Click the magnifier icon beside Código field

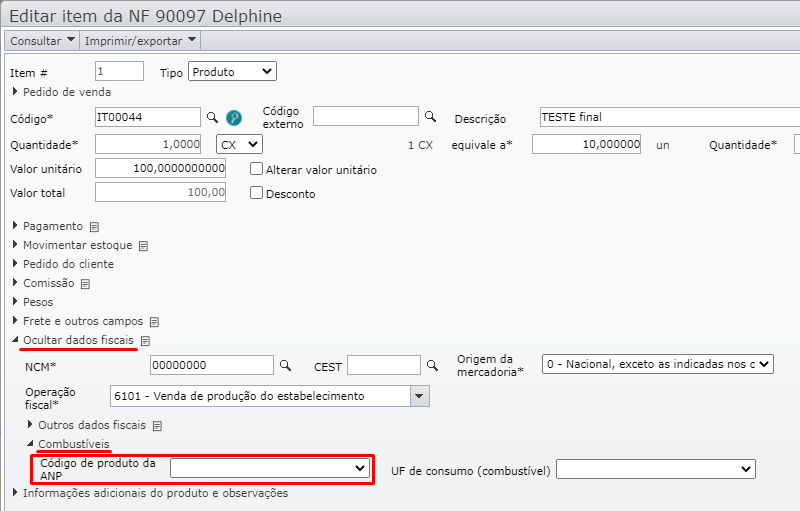point(212,118)
